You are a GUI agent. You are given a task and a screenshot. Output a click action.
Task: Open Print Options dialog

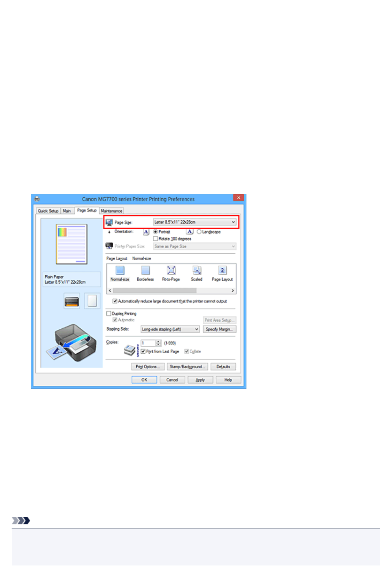(148, 367)
